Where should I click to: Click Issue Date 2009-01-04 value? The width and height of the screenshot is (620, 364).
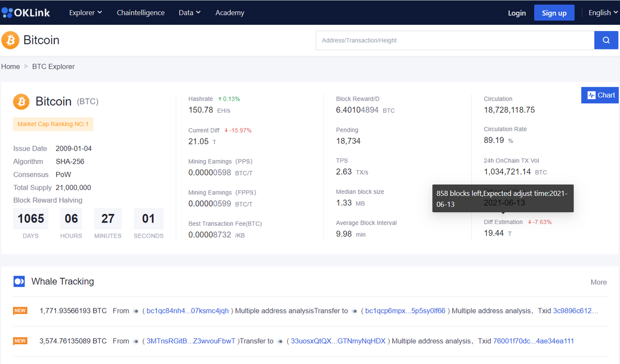(74, 149)
